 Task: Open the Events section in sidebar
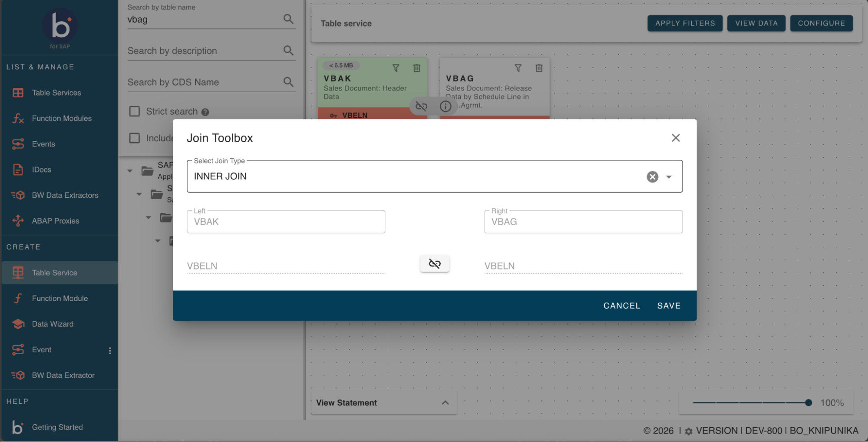[x=43, y=144]
